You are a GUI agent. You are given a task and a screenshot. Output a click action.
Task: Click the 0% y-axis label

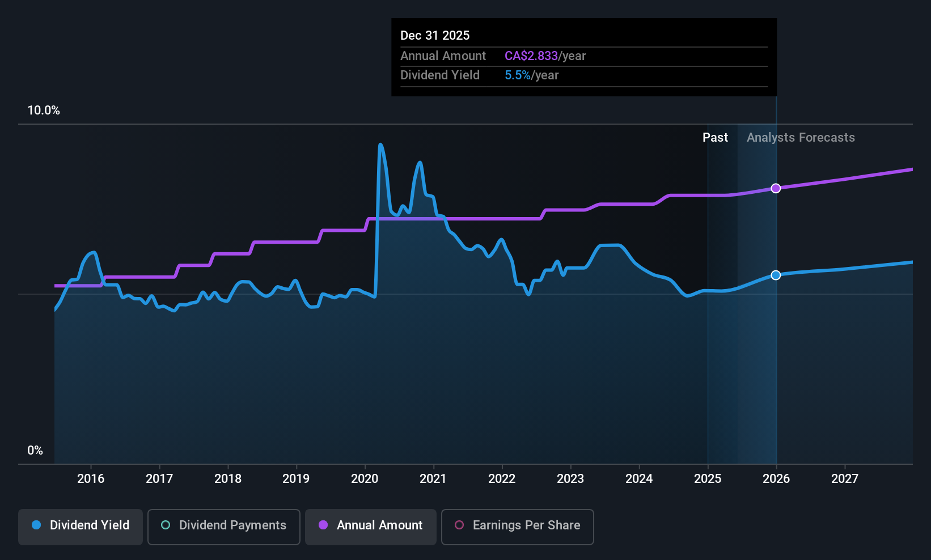coord(35,451)
